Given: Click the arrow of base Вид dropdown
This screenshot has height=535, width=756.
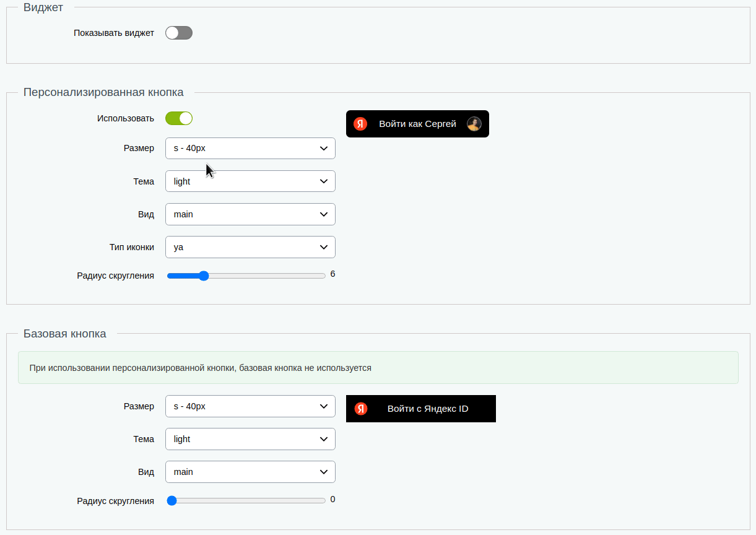Looking at the screenshot, I should [x=323, y=471].
